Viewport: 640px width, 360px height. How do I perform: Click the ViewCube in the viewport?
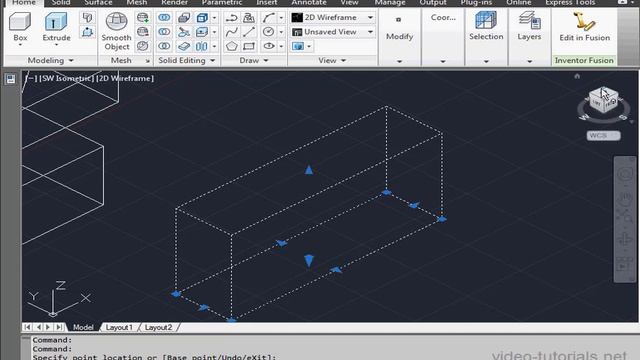coord(603,100)
